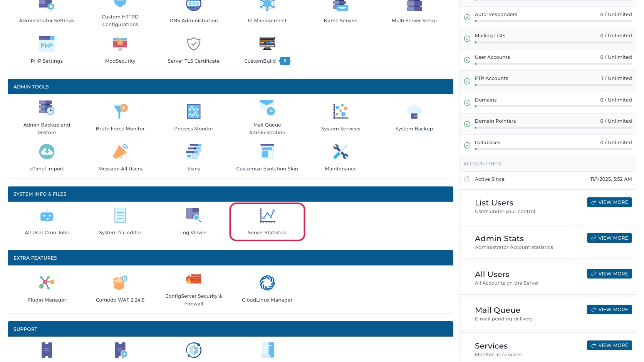Click 'Domain Pointers' usage label
Screen dimensions: 644x362
(495, 121)
